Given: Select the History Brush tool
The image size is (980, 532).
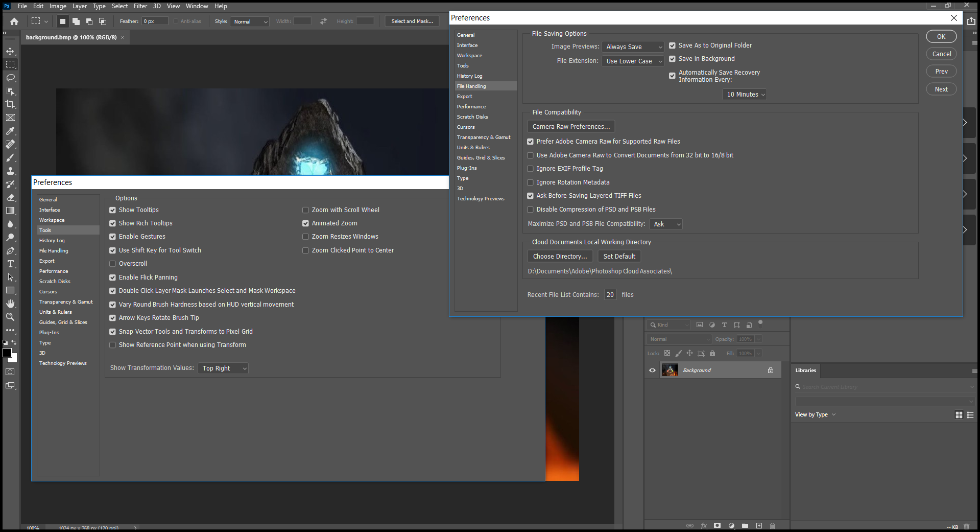Looking at the screenshot, I should [10, 184].
